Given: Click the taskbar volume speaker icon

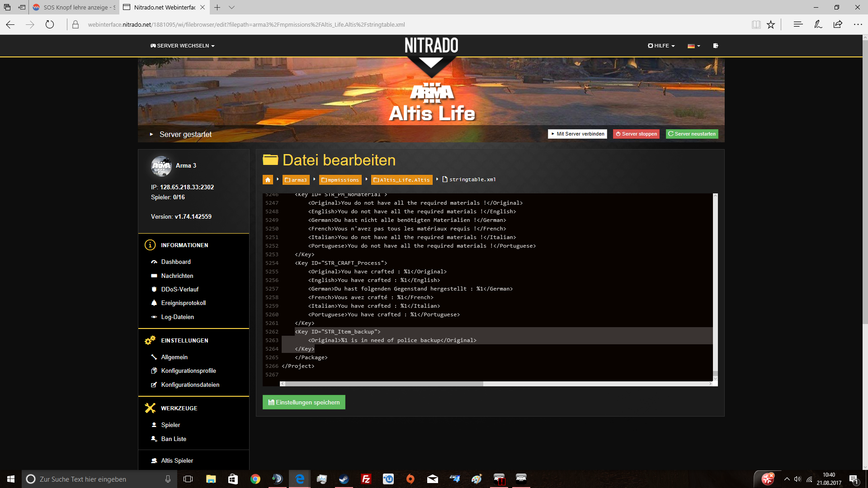Looking at the screenshot, I should [797, 479].
